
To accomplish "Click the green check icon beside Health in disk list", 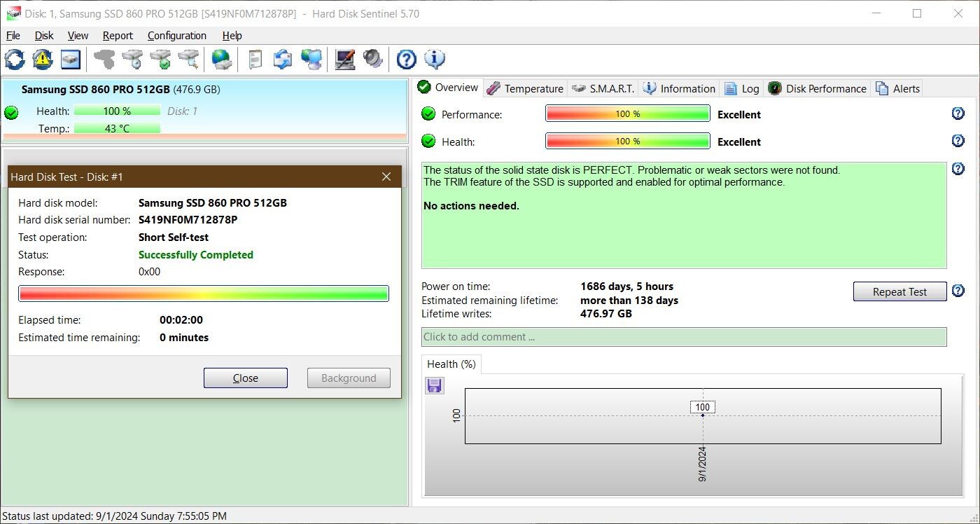I will coord(11,113).
